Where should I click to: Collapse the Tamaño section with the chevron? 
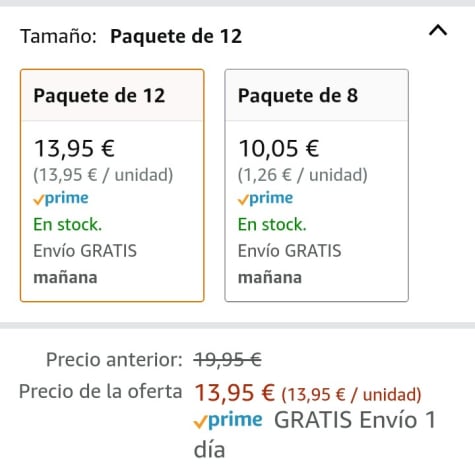(x=438, y=31)
